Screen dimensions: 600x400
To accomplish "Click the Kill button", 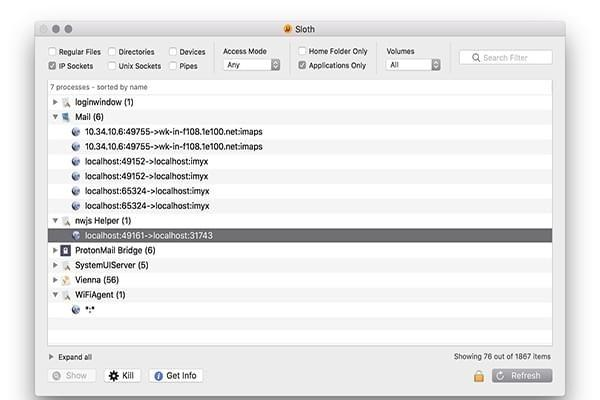I will coord(122,376).
